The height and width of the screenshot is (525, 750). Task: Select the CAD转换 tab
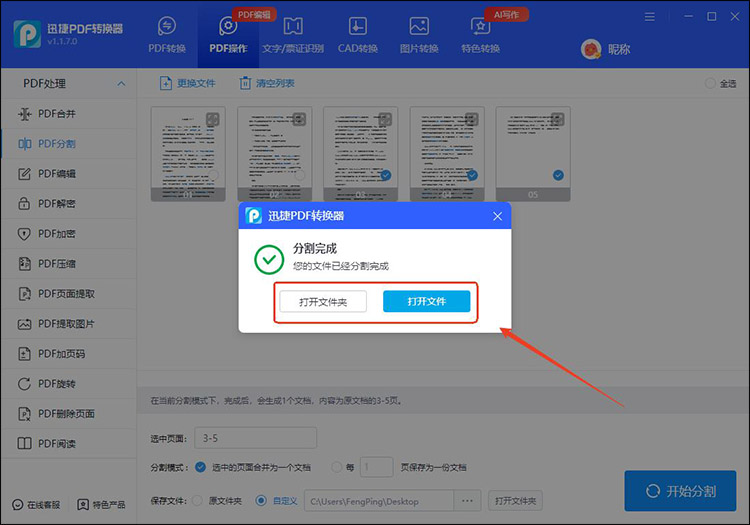(x=358, y=35)
